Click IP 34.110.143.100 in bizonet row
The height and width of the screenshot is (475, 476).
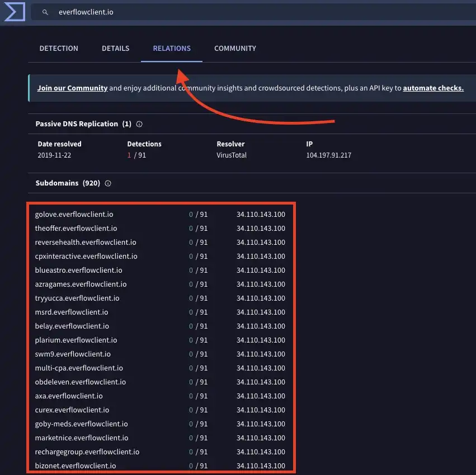click(261, 465)
